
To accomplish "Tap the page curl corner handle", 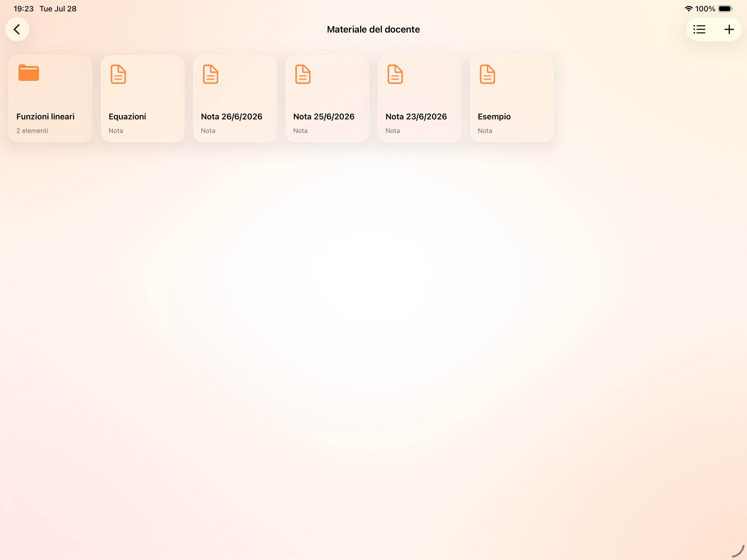I will (x=738, y=551).
